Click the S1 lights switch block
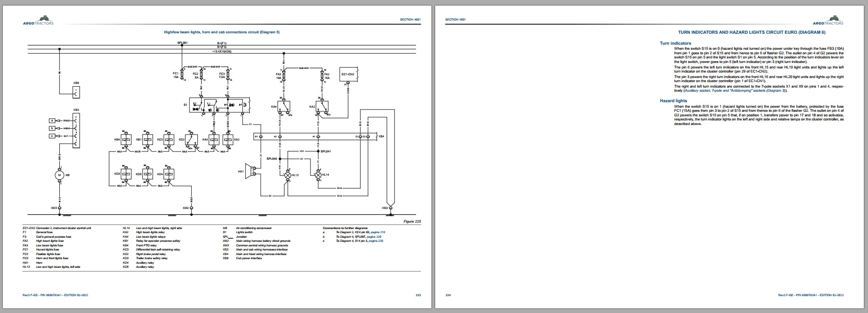The image size is (868, 313). point(220,105)
